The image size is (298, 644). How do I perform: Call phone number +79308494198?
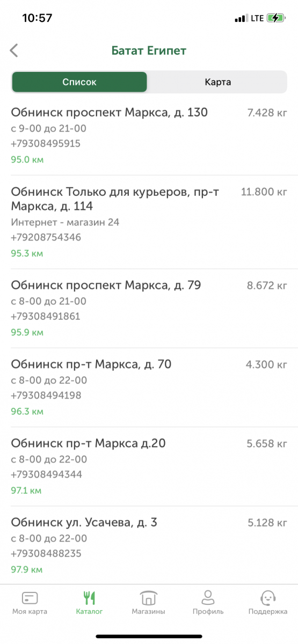(46, 396)
